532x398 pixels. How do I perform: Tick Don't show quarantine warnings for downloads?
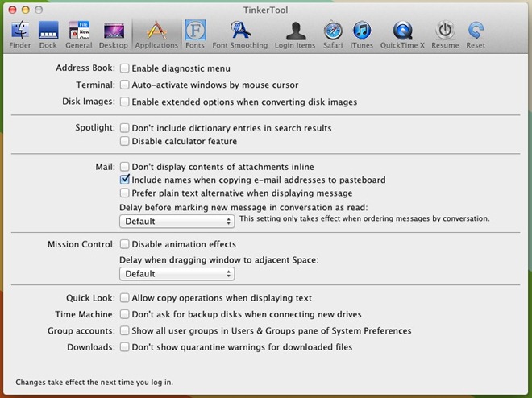pos(124,347)
